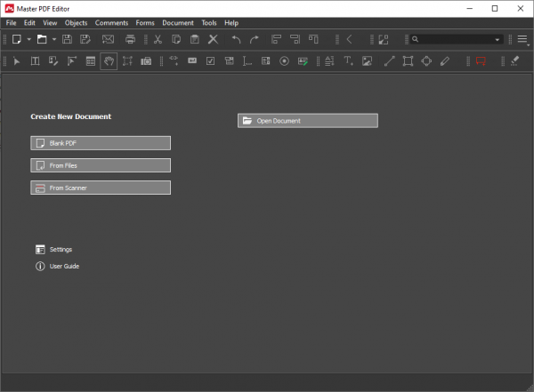Screen dimensions: 534x392
Task: Click the Blank PDF button
Action: [x=101, y=143]
